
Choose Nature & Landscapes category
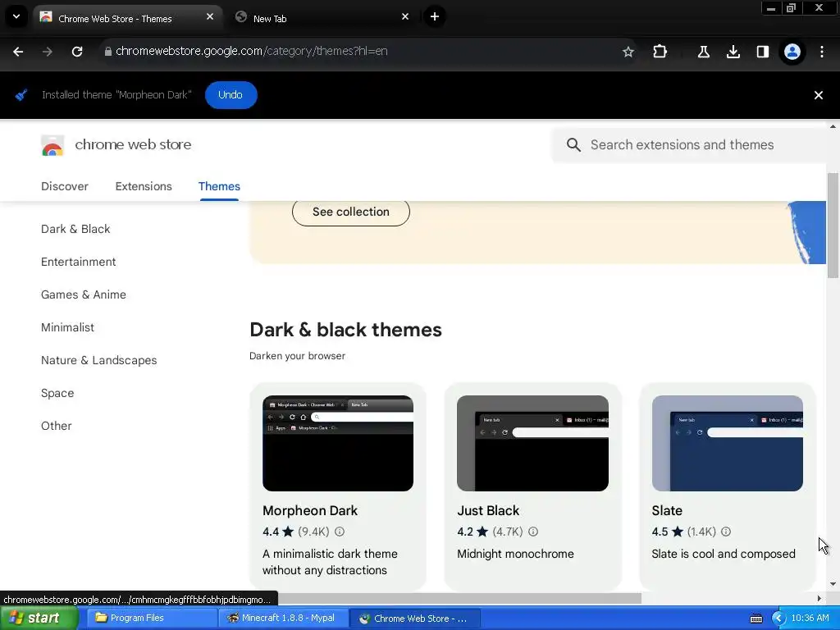point(99,361)
